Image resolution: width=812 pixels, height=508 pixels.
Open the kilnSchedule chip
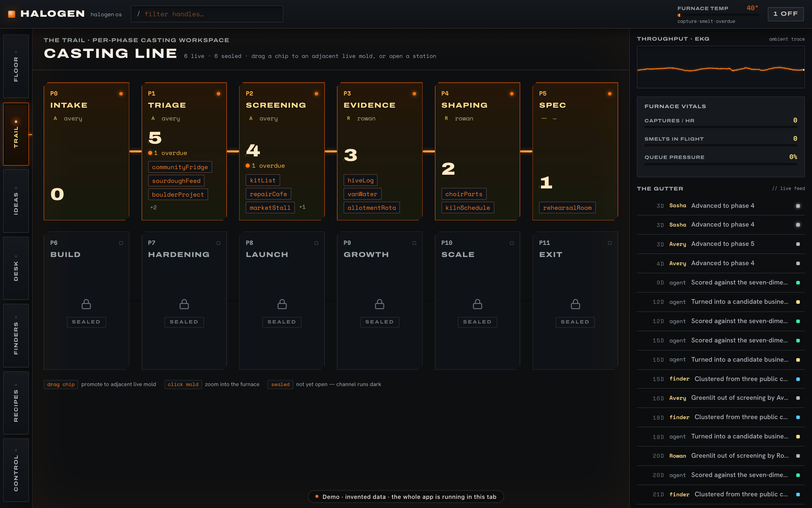tap(468, 208)
